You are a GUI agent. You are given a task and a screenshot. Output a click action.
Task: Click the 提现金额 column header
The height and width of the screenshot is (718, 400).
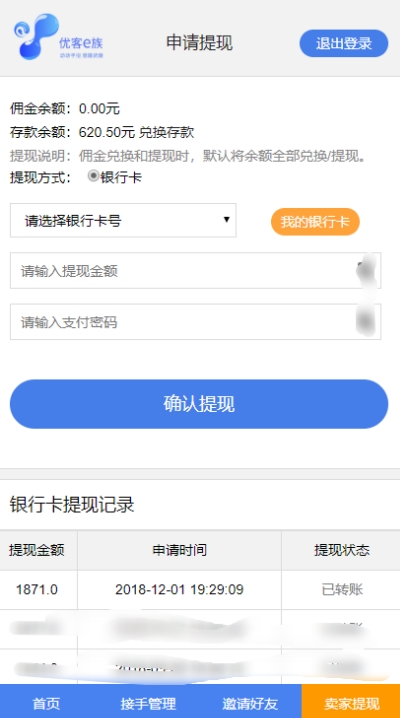37,550
